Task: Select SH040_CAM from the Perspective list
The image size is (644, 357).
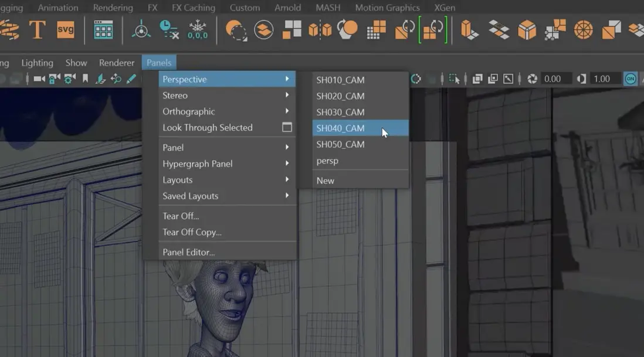Action: point(341,128)
